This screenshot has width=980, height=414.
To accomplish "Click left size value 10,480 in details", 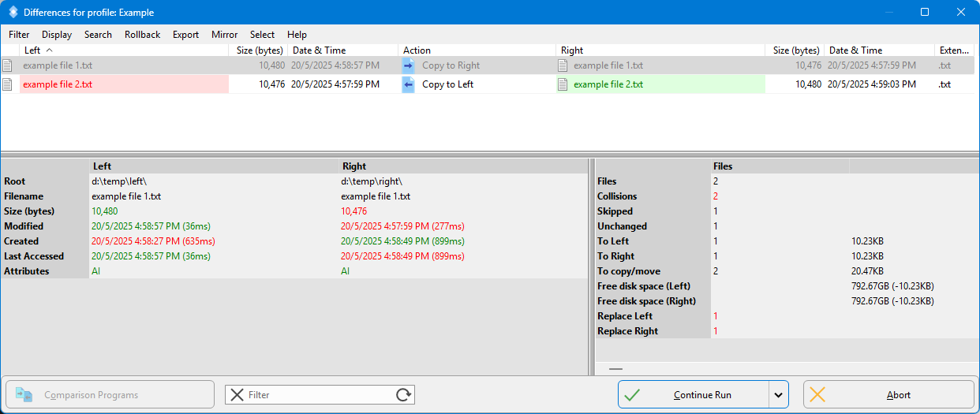I will pos(105,211).
